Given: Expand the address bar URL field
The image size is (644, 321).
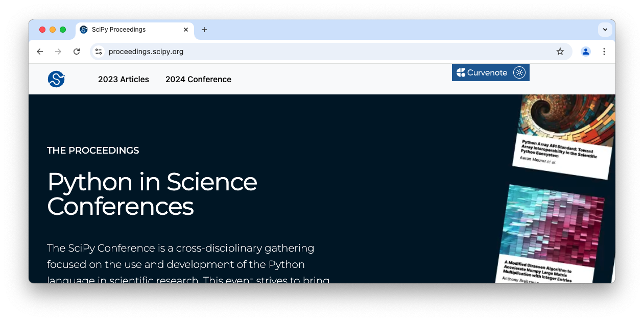Looking at the screenshot, I should [255, 52].
